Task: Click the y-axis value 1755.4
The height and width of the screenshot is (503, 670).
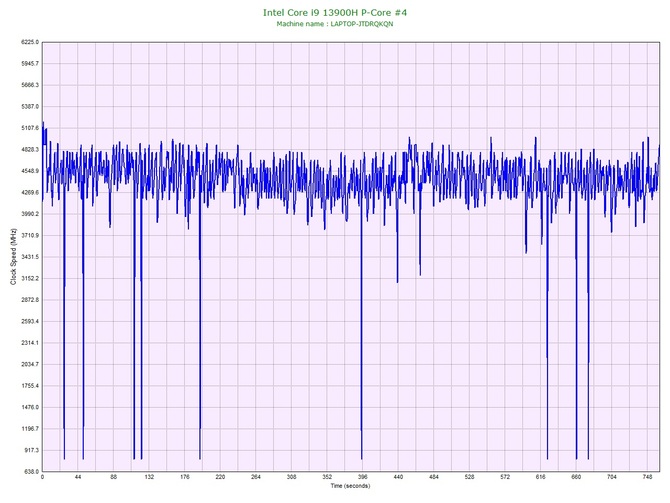Action: tap(30, 385)
